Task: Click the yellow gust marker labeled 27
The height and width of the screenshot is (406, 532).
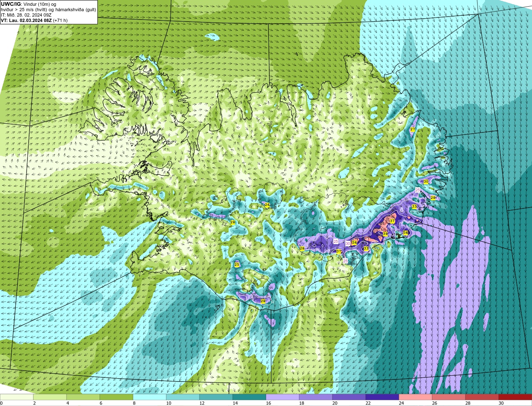Action: tap(413, 130)
